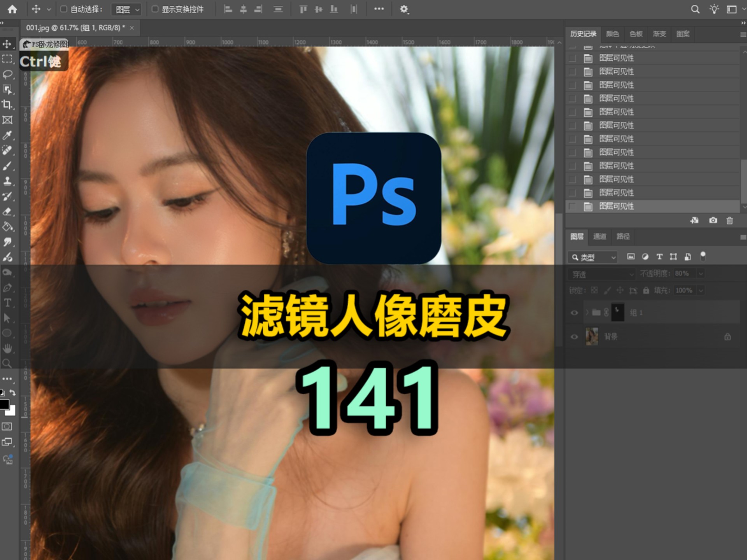
Task: Open the Edit Toolbar three-dots menu
Action: point(7,378)
